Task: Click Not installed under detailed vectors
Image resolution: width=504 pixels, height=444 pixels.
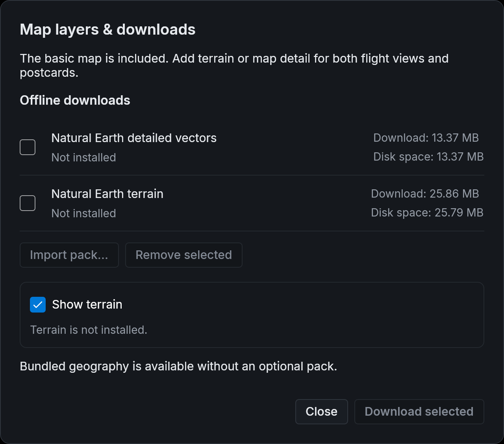Action: point(84,157)
